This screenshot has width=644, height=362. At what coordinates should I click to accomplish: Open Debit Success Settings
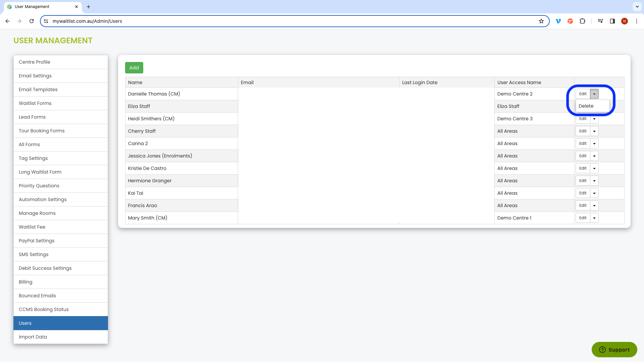pyautogui.click(x=61, y=268)
